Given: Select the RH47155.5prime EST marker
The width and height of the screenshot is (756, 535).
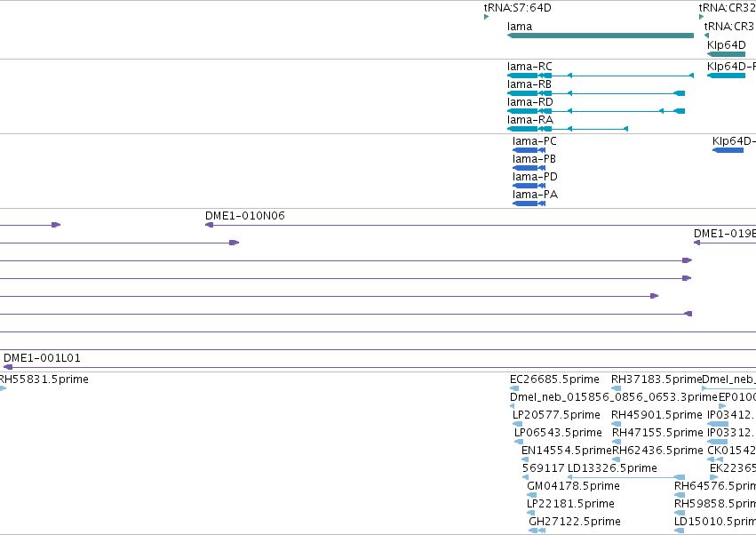Looking at the screenshot, I should click(x=617, y=443).
